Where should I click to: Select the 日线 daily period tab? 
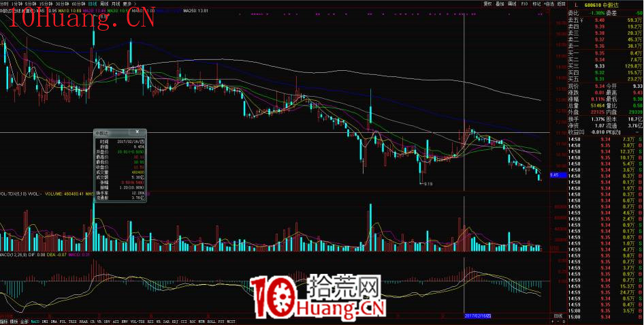coord(93,3)
